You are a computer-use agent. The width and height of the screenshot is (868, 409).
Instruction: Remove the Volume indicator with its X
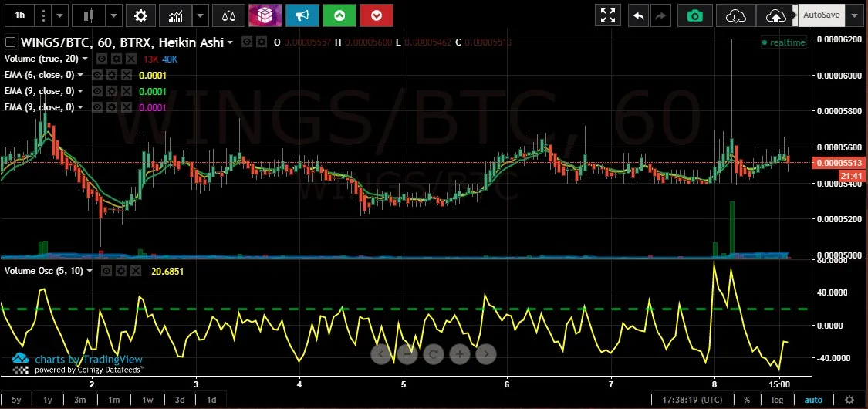tap(130, 59)
